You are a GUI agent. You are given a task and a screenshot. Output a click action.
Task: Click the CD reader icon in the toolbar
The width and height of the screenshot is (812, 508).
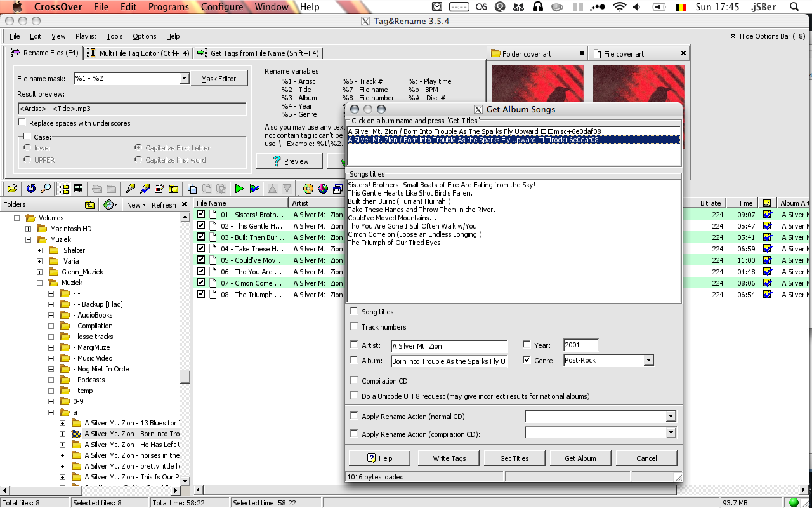click(x=308, y=189)
